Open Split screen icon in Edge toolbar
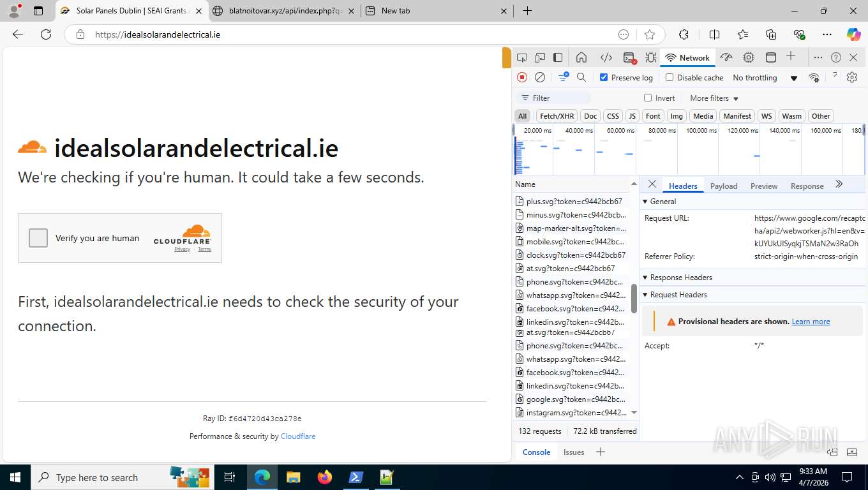 pyautogui.click(x=715, y=34)
